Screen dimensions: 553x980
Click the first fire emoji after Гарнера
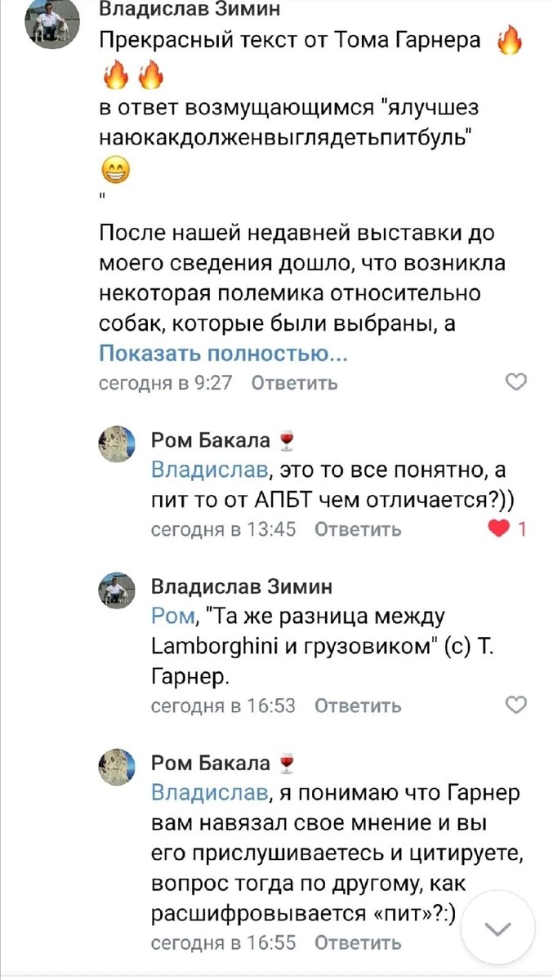(508, 39)
